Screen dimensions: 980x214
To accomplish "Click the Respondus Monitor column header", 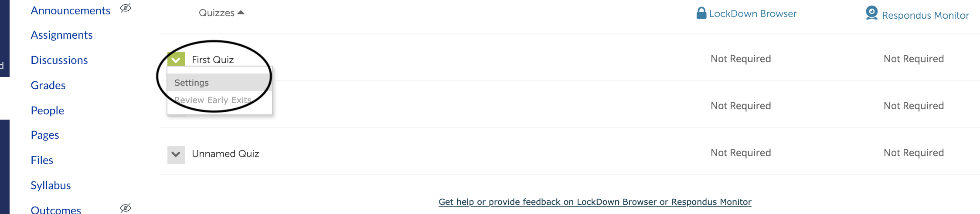I will click(x=917, y=14).
